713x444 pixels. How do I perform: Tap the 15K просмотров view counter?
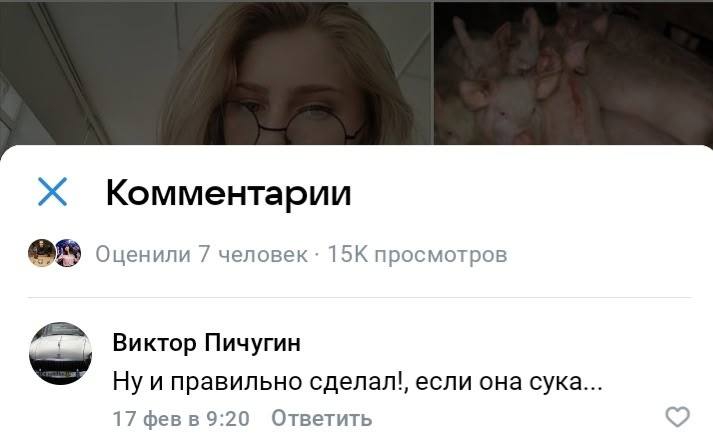pos(417,255)
